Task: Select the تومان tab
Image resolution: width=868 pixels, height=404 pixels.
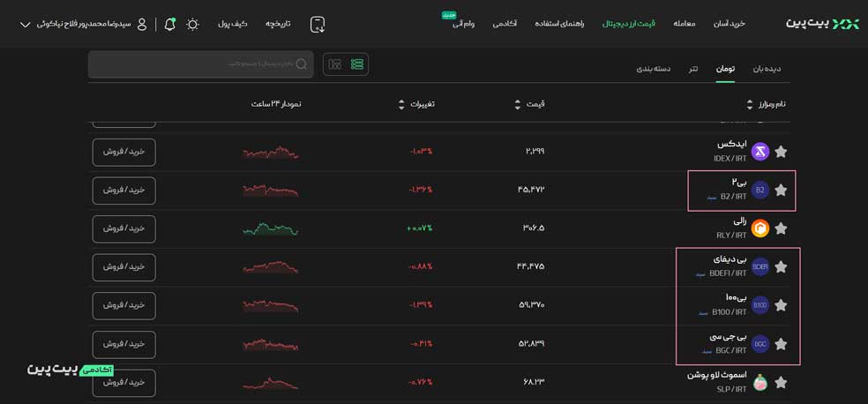Action: (725, 69)
